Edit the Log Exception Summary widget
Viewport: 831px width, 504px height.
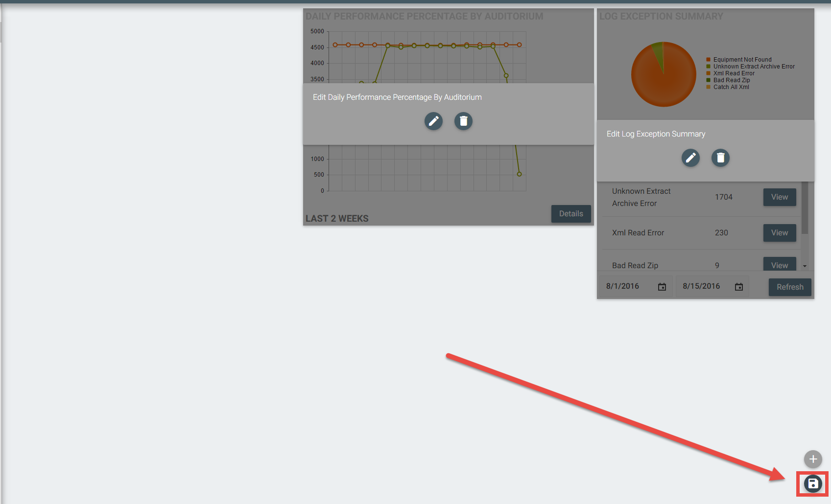[x=690, y=158]
